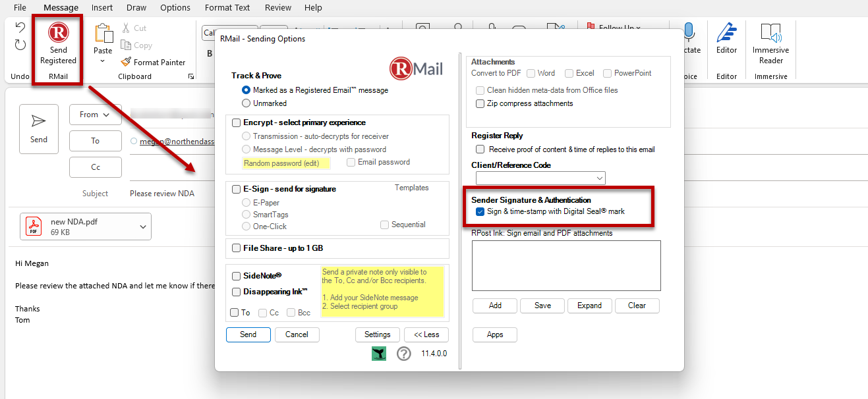Tick E-Sign send for signature
Screen dimensions: 868x399
point(237,189)
